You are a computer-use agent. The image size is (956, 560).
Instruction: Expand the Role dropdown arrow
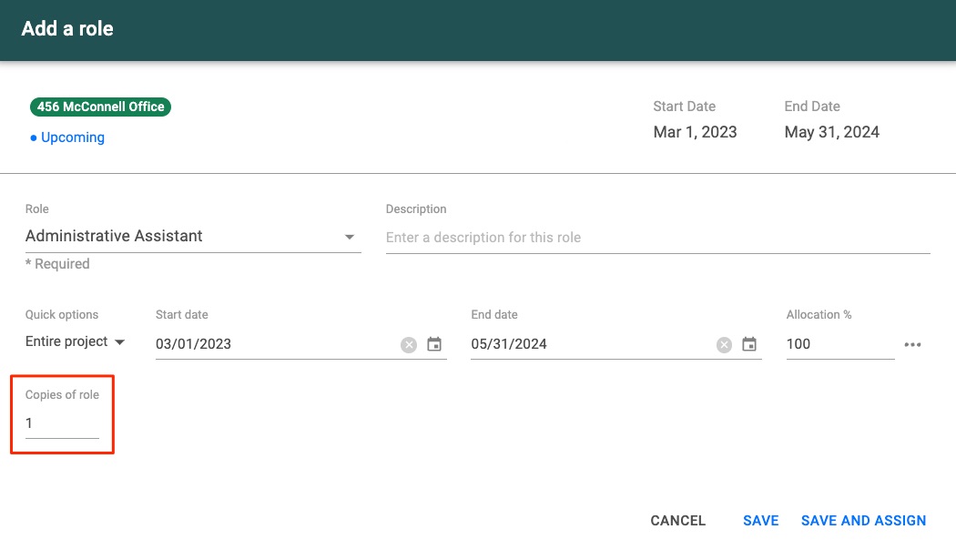pos(349,237)
